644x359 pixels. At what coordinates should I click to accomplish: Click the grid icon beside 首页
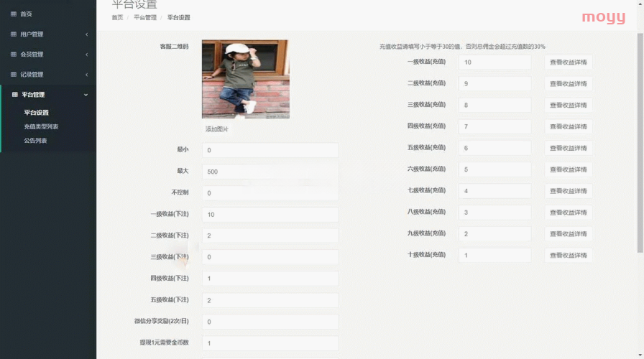[x=14, y=14]
